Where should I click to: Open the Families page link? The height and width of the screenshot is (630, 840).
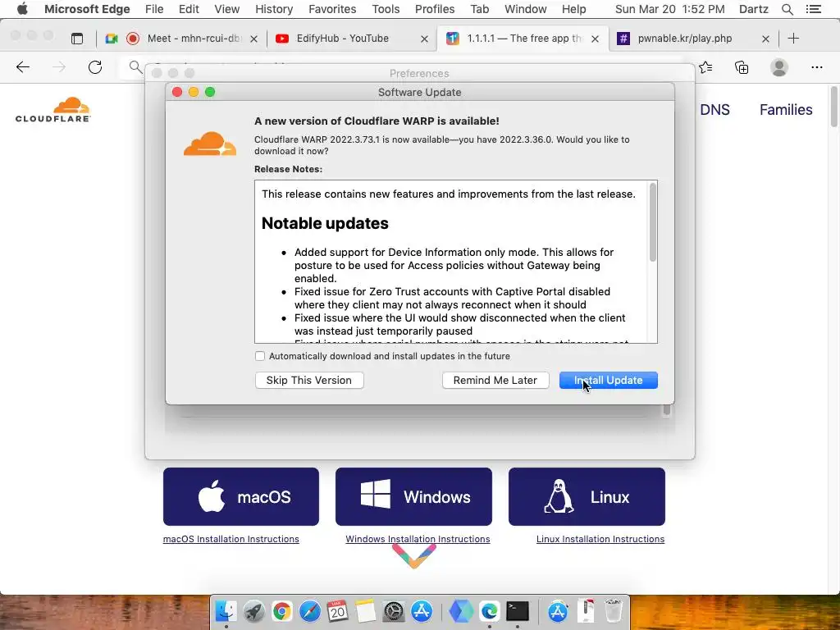[786, 110]
